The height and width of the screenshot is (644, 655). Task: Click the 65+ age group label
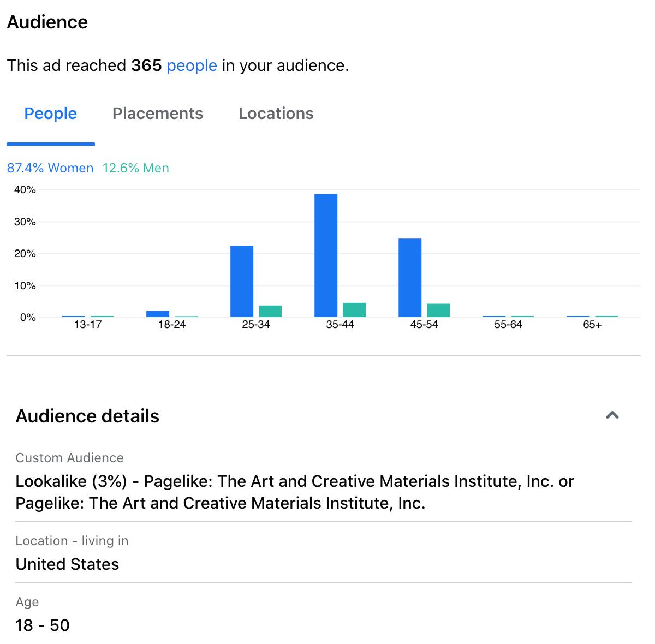coord(592,325)
